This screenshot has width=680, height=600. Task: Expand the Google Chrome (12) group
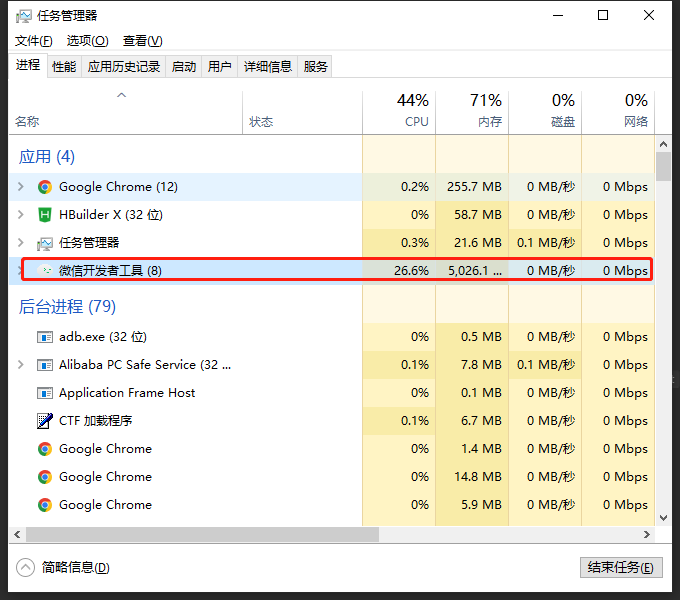(20, 186)
